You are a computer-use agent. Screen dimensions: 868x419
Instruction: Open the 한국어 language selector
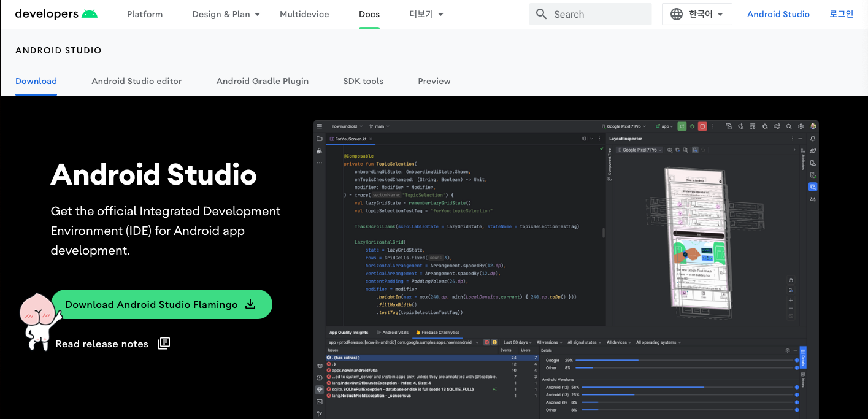697,14
